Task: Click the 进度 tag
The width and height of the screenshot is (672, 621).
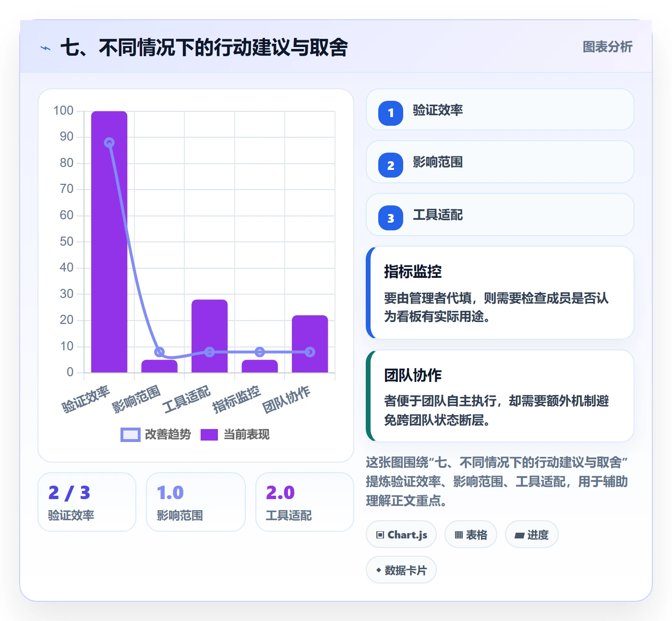Action: 531,535
